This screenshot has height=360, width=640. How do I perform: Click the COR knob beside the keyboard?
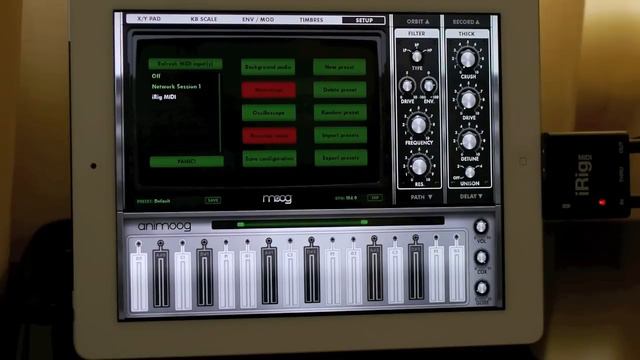pyautogui.click(x=482, y=257)
